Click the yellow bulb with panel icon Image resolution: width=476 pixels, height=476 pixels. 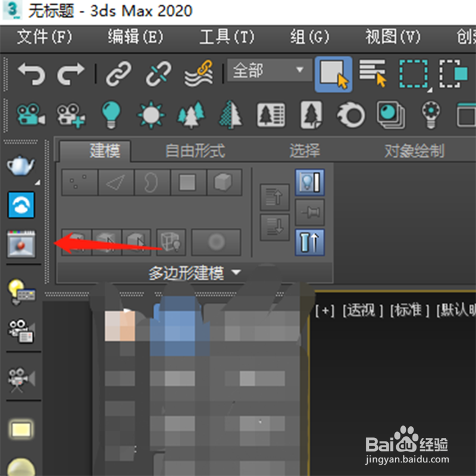pos(22,292)
